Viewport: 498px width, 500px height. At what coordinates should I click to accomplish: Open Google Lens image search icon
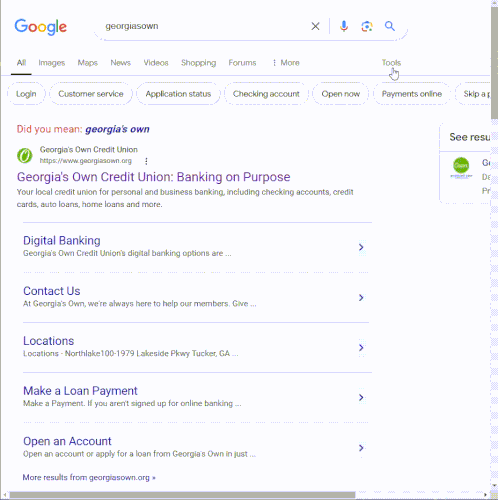[367, 26]
